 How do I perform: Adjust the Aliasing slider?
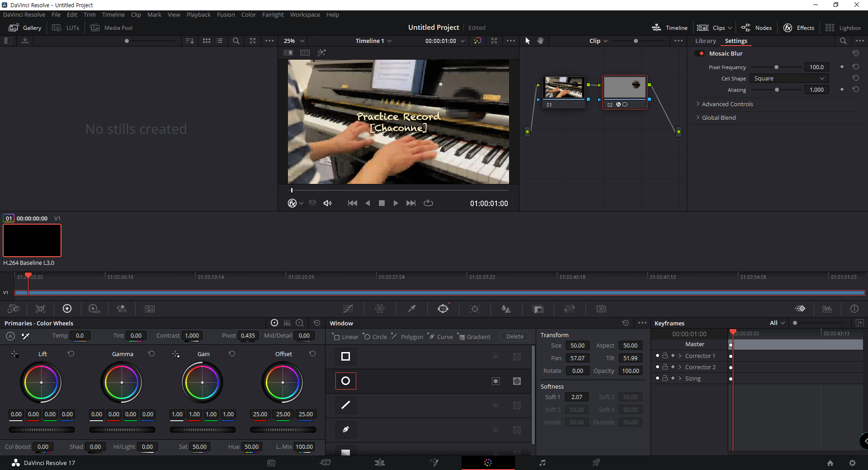[777, 89]
